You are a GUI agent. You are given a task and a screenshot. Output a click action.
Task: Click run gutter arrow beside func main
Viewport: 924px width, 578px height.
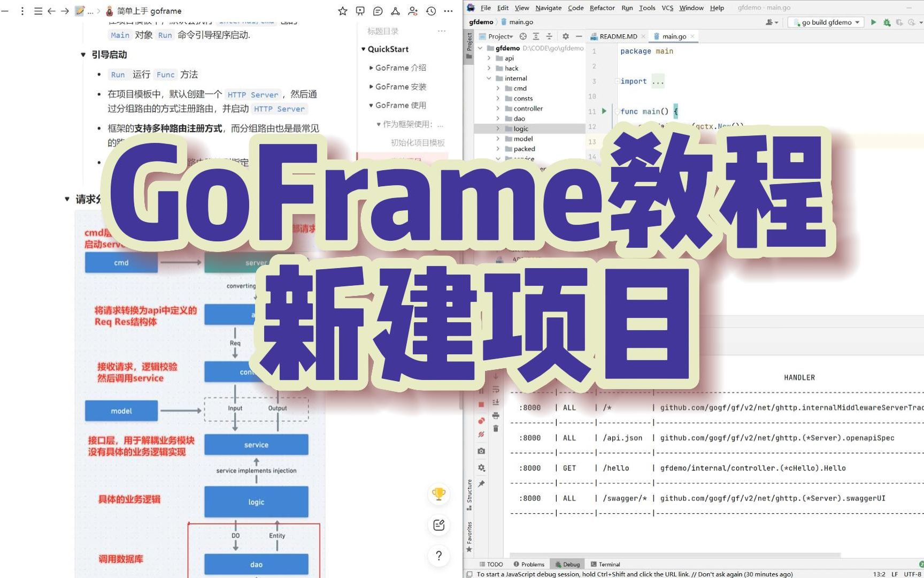604,111
